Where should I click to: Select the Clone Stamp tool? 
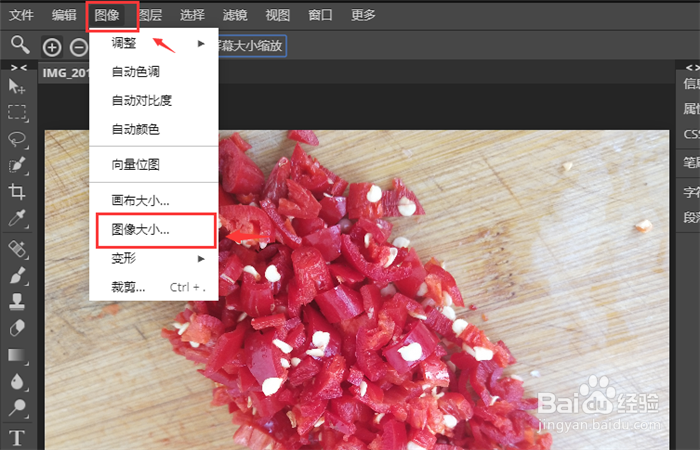17,302
